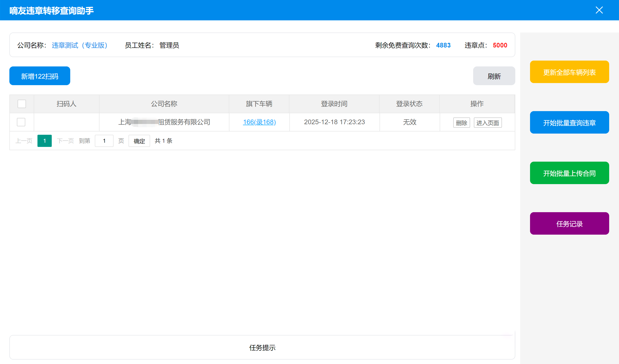Open the company link 违章测试（专业版）
Viewport: 619px width, 364px height.
[x=80, y=45]
